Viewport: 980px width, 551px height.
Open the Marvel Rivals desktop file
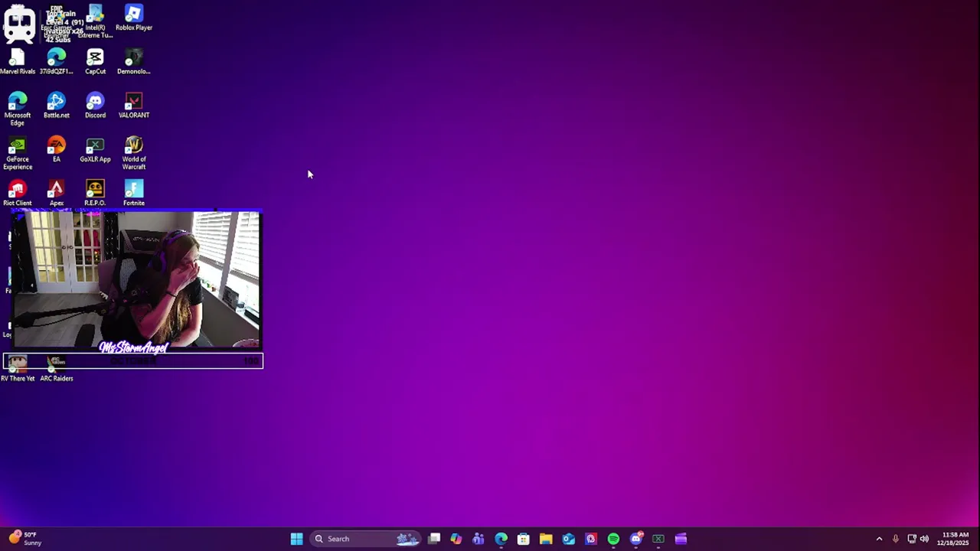tap(18, 62)
